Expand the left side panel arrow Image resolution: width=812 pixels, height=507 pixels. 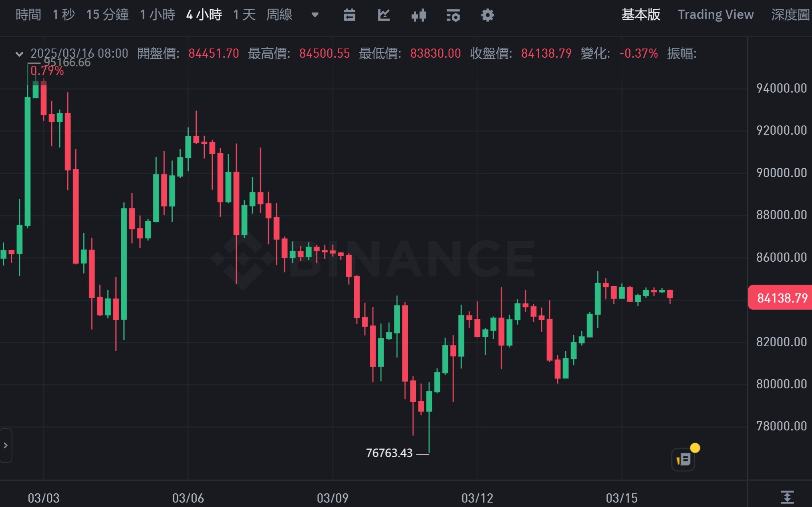(6, 445)
